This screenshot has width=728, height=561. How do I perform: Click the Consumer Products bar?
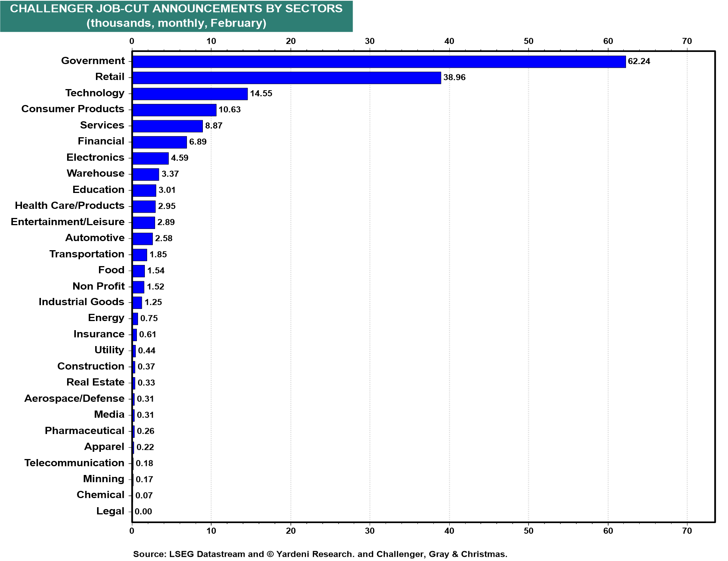click(174, 110)
